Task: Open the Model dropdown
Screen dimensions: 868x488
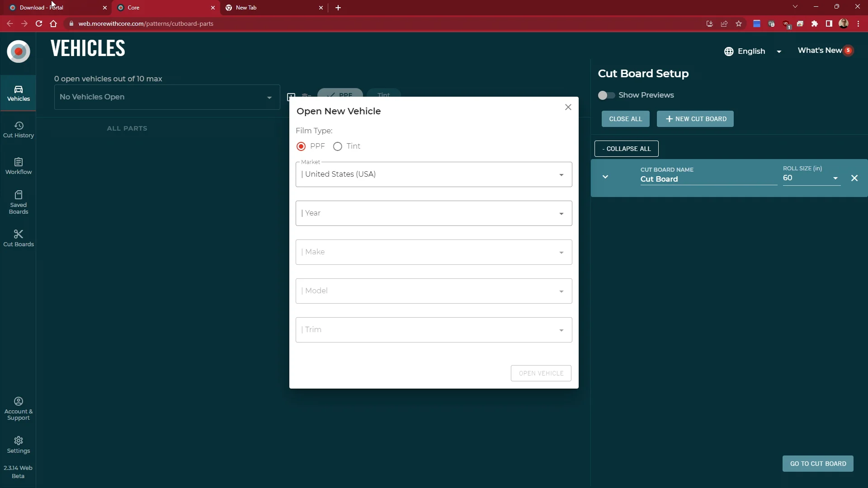Action: (434, 291)
